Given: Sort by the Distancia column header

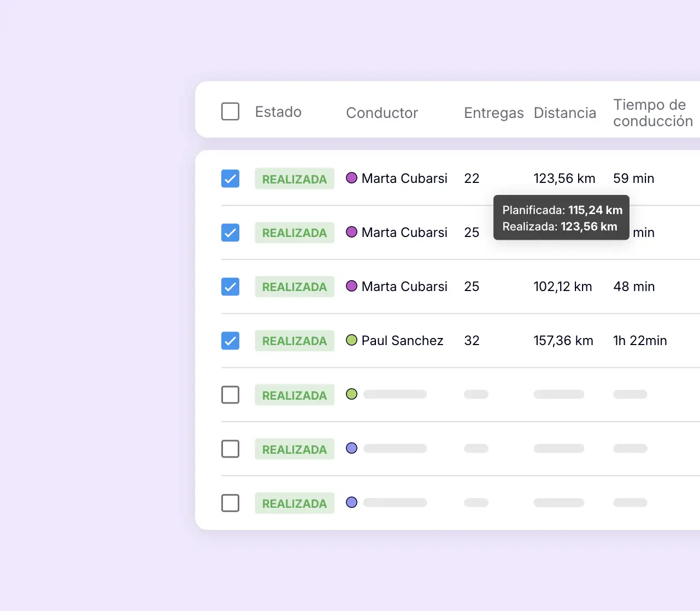Looking at the screenshot, I should [564, 113].
